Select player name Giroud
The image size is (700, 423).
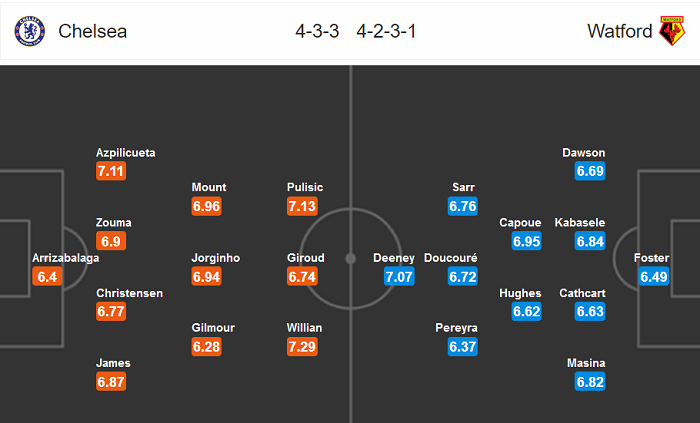[x=304, y=257]
